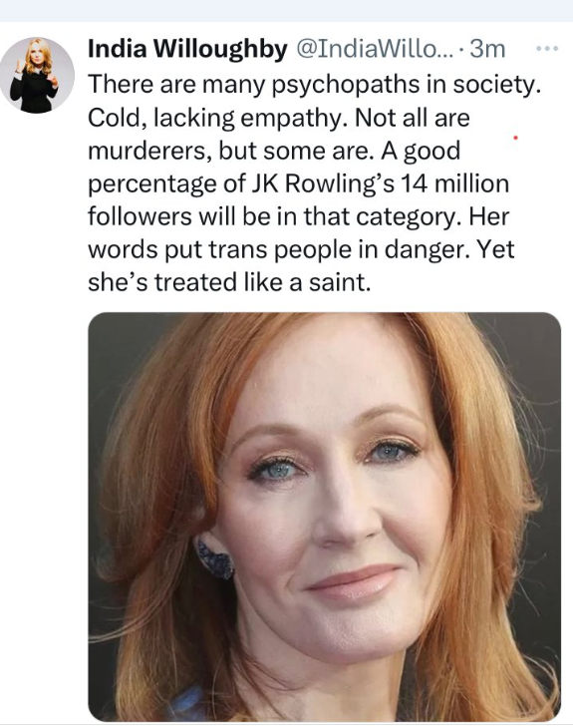Open the India Willoughby display name link

point(187,48)
